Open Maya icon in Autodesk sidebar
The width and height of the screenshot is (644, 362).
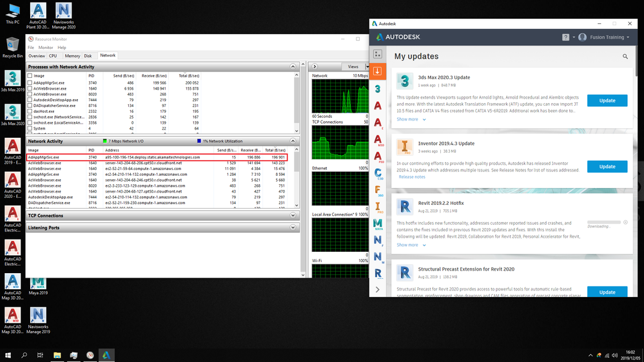point(378,224)
